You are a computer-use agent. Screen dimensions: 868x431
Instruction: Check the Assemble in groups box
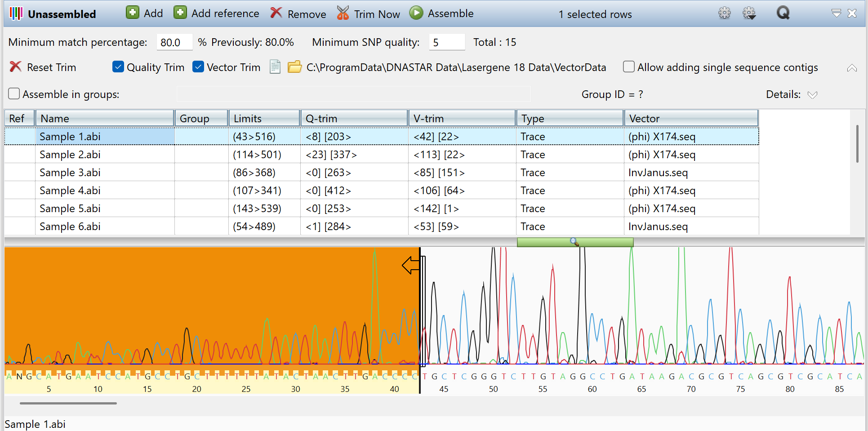[x=13, y=94]
